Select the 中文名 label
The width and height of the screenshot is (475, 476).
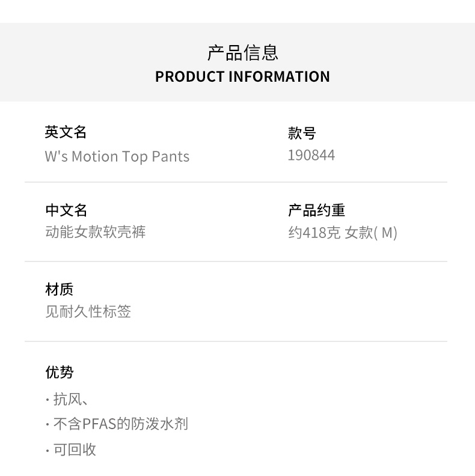pyautogui.click(x=66, y=210)
